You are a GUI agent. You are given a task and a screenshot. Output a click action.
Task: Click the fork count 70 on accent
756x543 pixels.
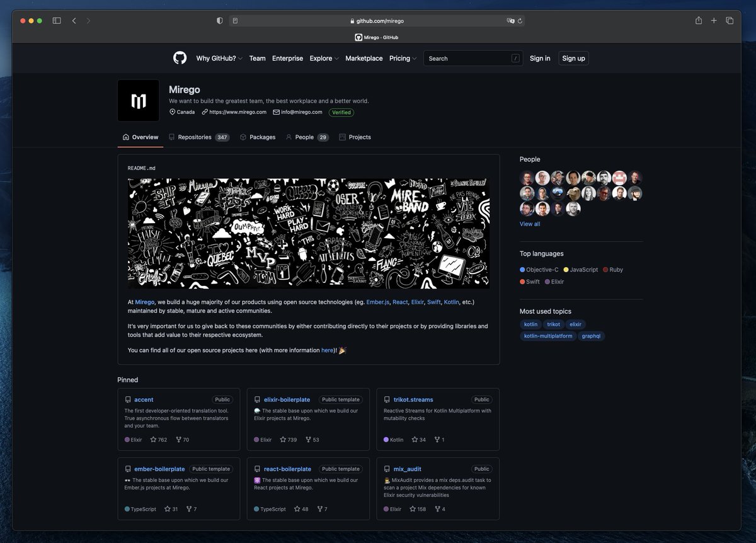182,440
